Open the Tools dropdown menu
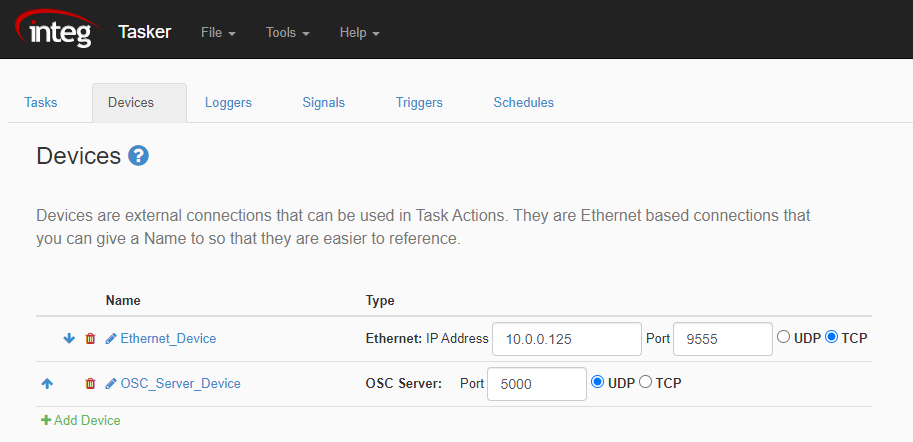The height and width of the screenshot is (442, 913). [x=288, y=33]
